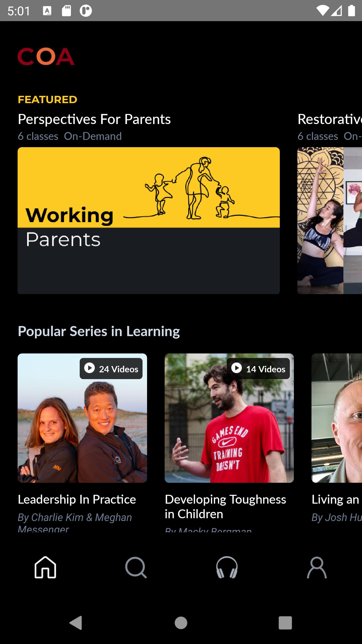Tap the Android home circle button
This screenshot has width=362, height=644.
pyautogui.click(x=181, y=623)
